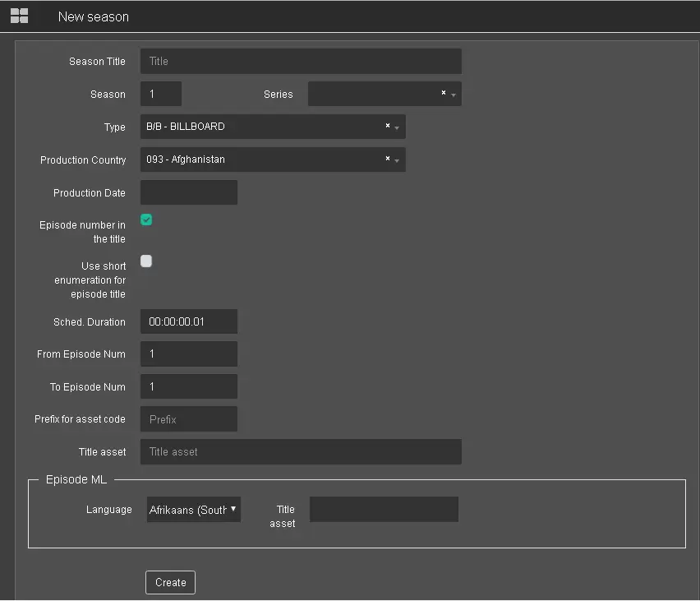Image resolution: width=700 pixels, height=601 pixels.
Task: Clear the Series field with the x icon
Action: [x=444, y=93]
